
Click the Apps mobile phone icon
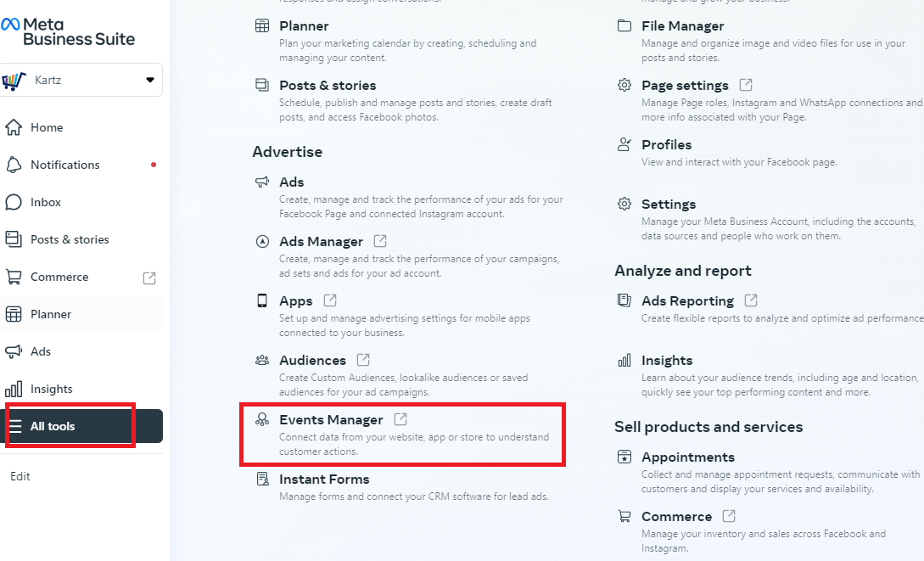click(x=262, y=300)
